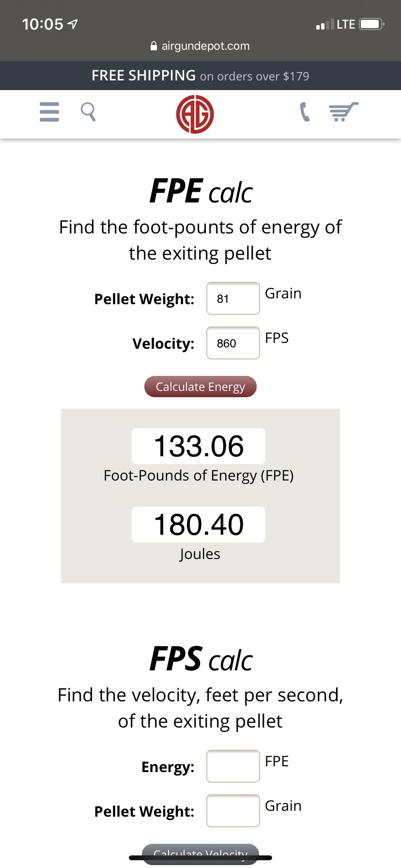Tap the battery indicator in status bar

(x=372, y=24)
